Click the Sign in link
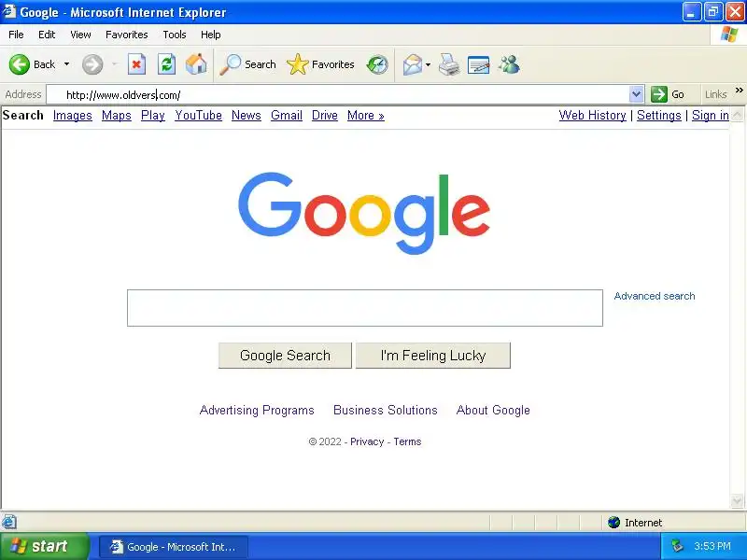Viewport: 747px width, 560px height. pos(711,115)
